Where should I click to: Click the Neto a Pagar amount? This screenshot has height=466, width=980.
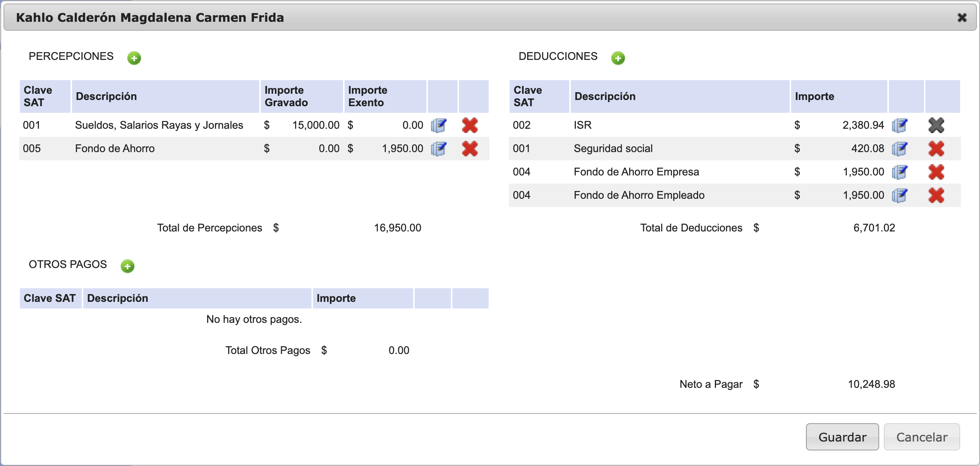[x=871, y=384]
